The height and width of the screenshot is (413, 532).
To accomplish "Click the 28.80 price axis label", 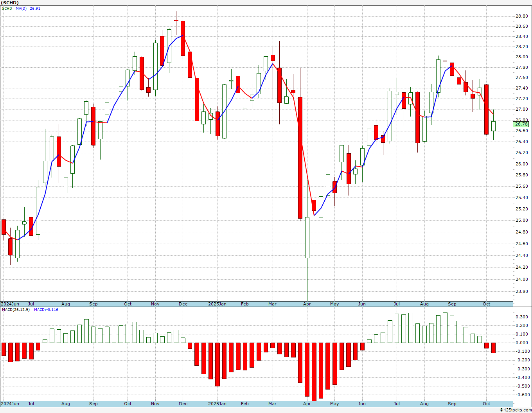I will click(x=521, y=16).
